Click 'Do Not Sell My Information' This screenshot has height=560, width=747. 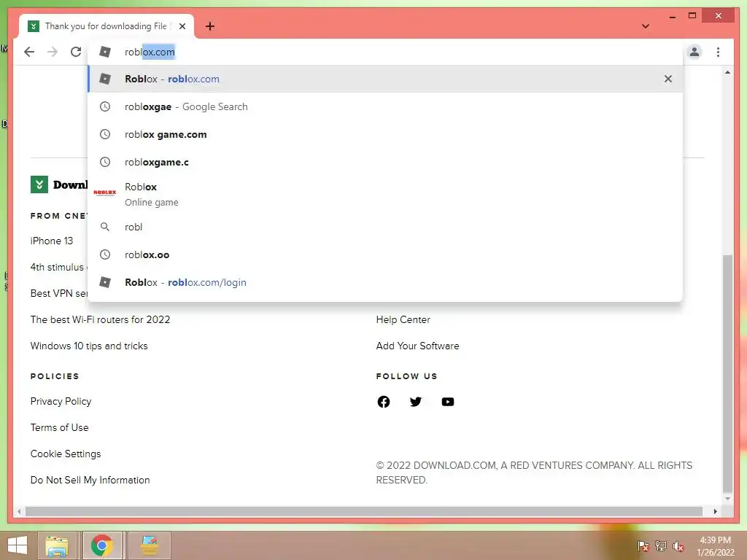click(x=90, y=480)
